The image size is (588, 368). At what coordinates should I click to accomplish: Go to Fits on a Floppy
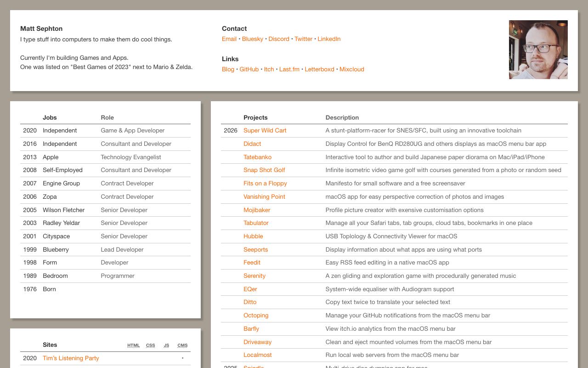[265, 184]
